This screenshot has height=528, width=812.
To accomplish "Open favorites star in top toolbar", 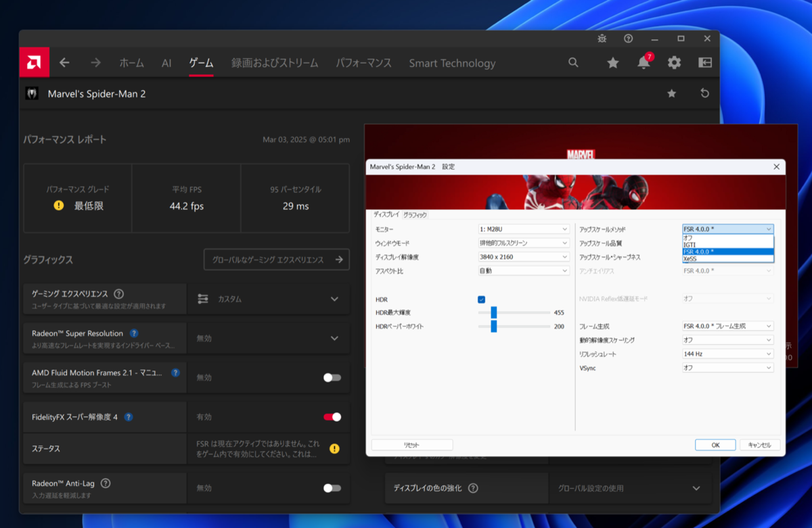I will click(x=613, y=63).
